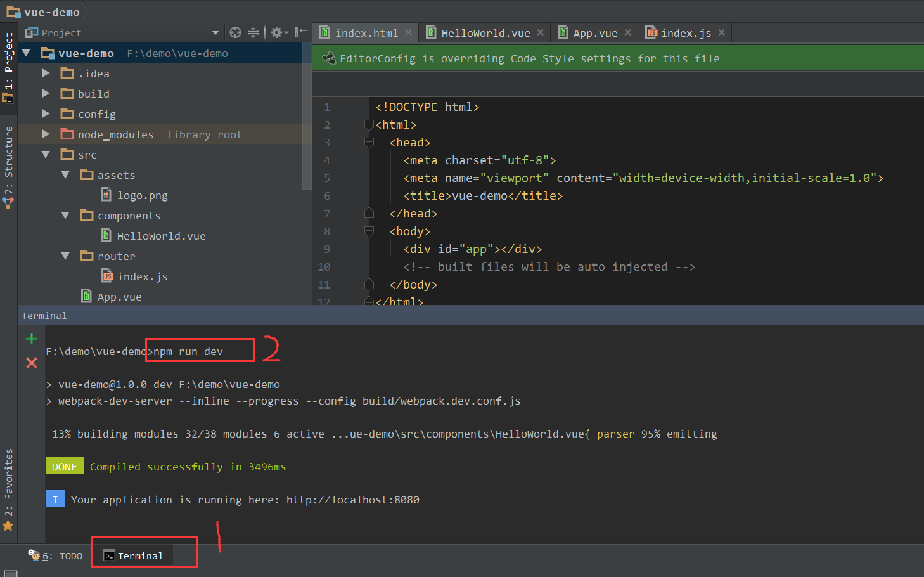This screenshot has height=577, width=924.
Task: Click 'Compiled successfully in 3496ms' message
Action: click(x=188, y=467)
